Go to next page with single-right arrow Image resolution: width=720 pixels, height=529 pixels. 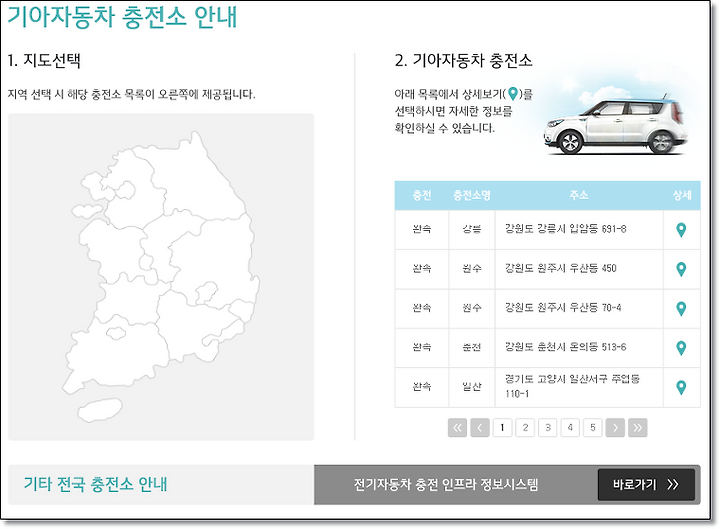(x=615, y=428)
